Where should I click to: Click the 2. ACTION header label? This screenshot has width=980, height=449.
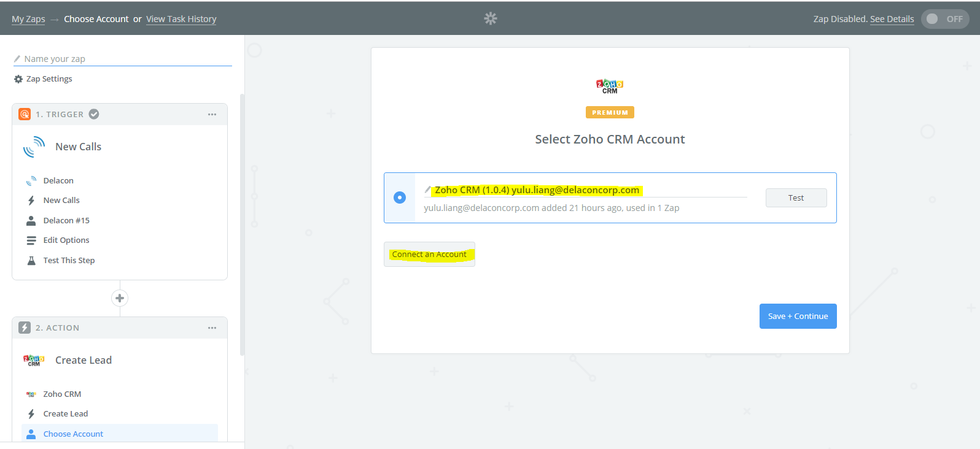(x=57, y=328)
